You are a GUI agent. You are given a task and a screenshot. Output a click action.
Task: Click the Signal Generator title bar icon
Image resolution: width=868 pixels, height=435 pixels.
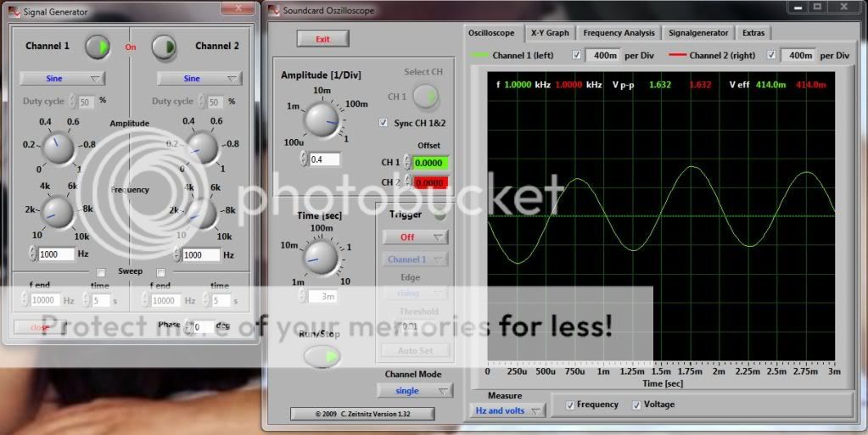[12, 12]
